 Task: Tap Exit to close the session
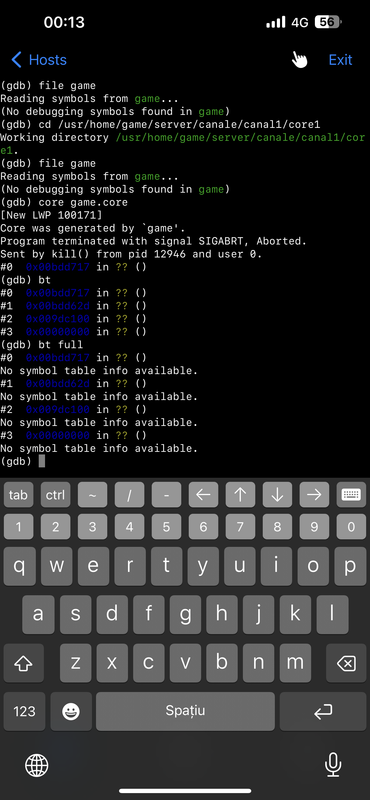point(340,60)
